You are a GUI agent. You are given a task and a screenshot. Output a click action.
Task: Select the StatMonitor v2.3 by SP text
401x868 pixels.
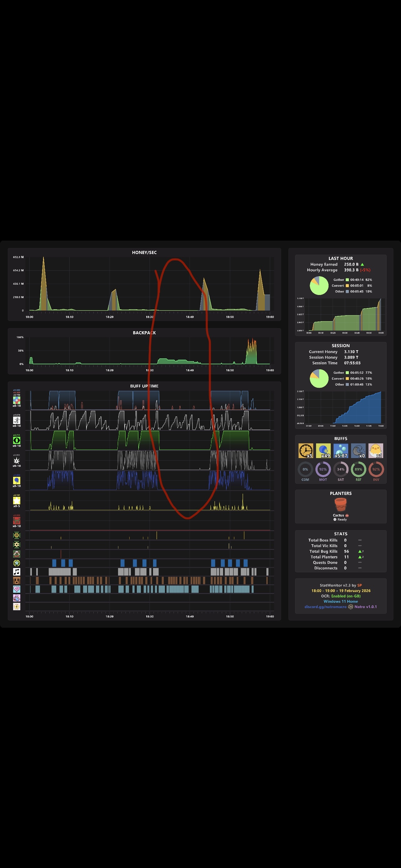341,585
